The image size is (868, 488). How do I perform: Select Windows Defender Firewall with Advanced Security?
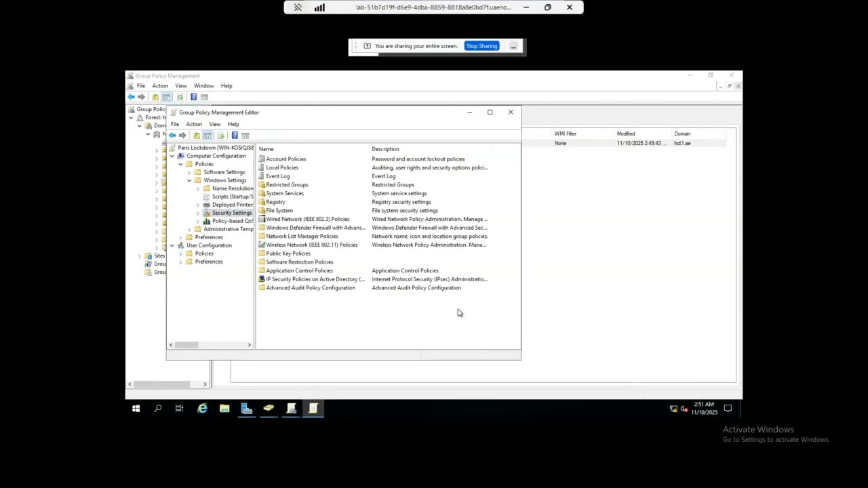point(316,228)
